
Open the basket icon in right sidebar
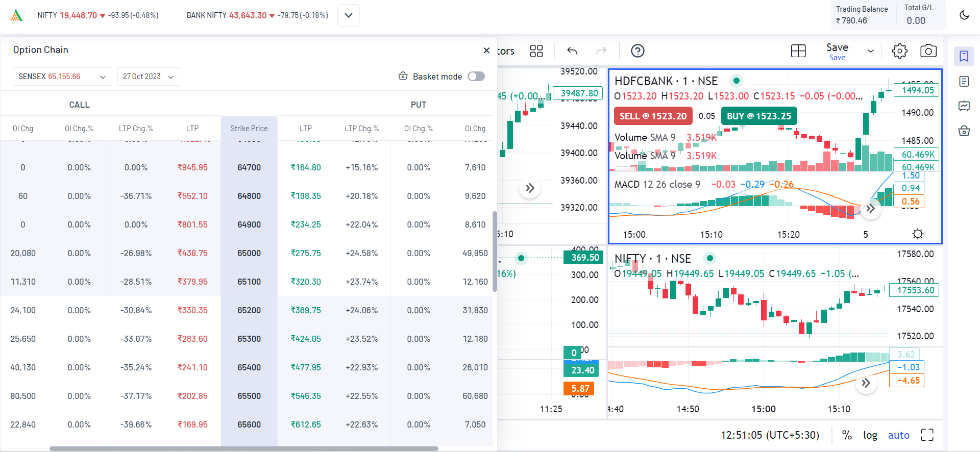point(964,131)
